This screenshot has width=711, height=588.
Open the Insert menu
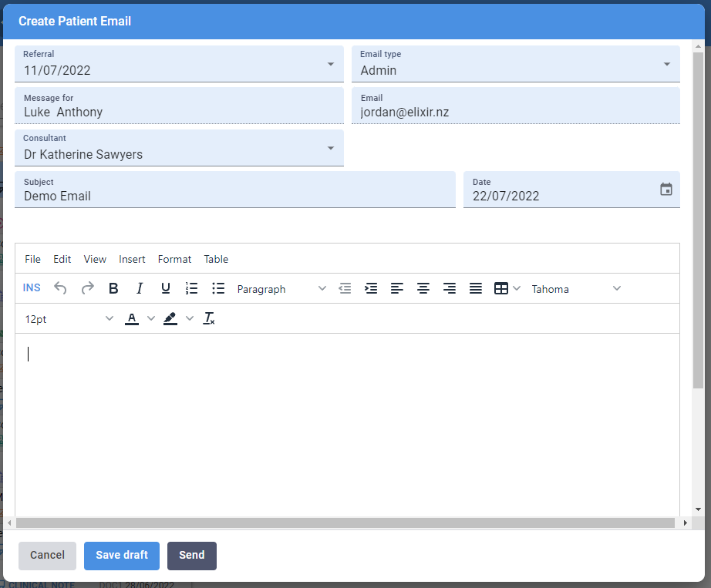tap(132, 259)
